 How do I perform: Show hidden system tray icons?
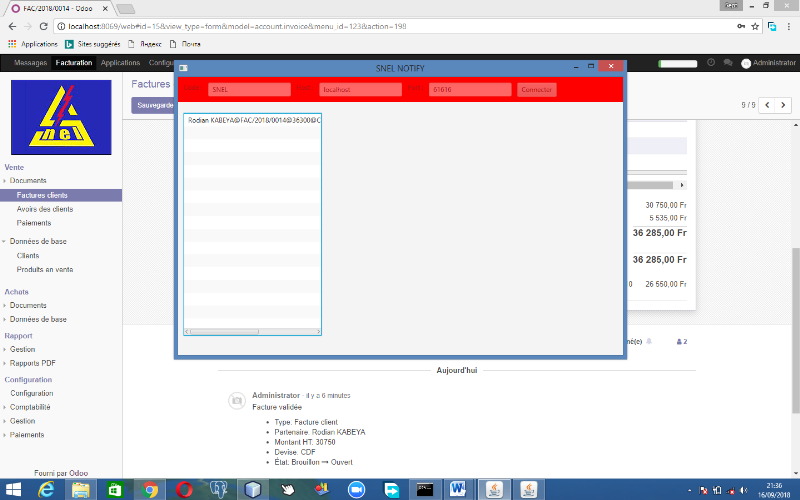(690, 490)
